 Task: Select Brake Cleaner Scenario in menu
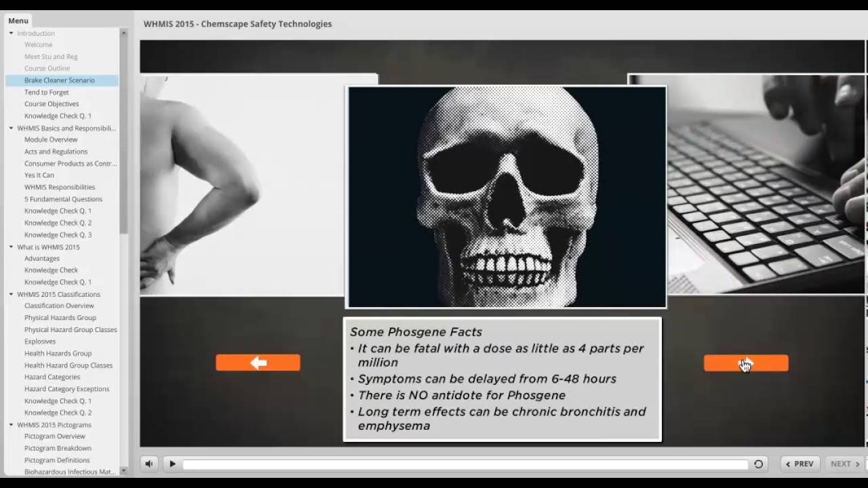60,80
